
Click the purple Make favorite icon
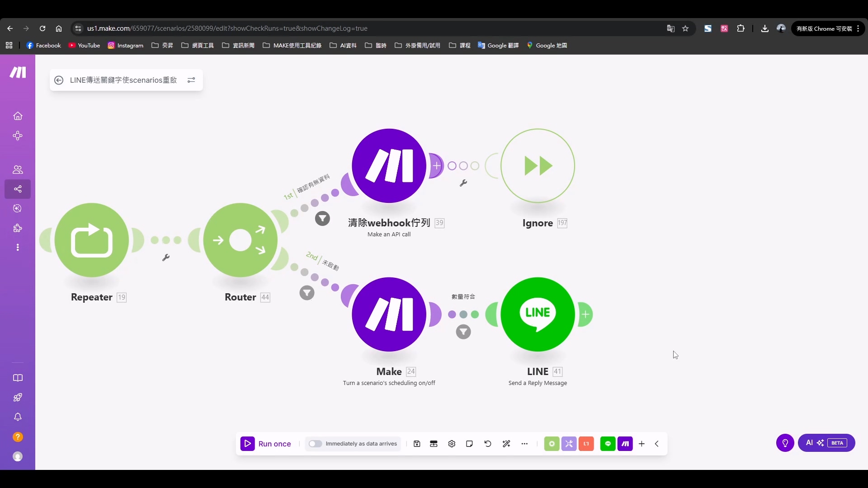625,444
